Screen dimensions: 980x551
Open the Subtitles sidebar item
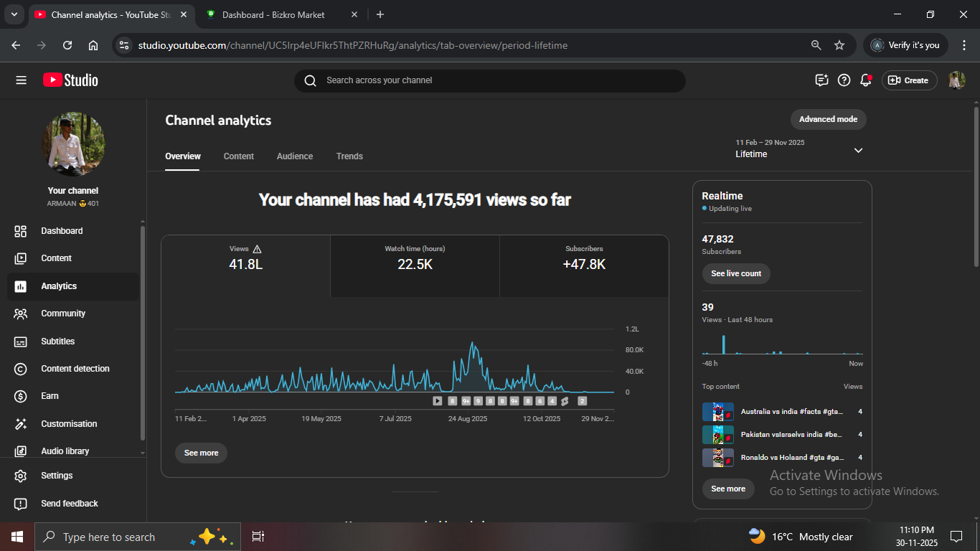57,342
